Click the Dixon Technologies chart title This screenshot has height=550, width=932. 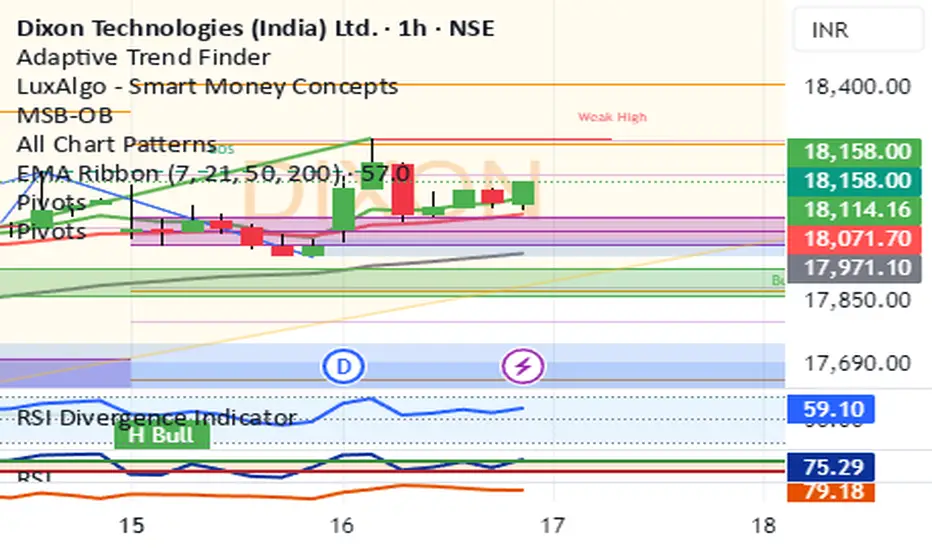click(x=256, y=28)
